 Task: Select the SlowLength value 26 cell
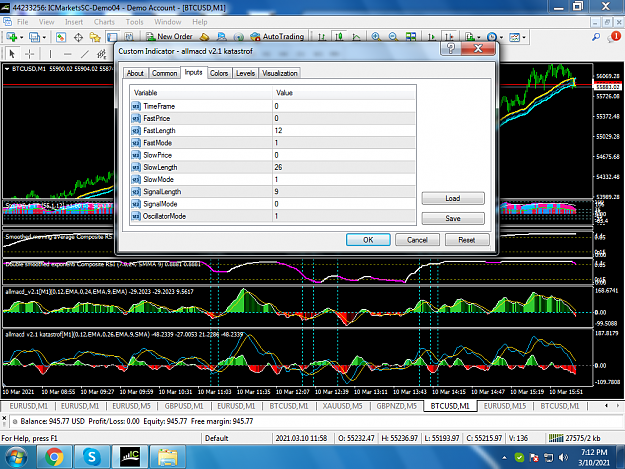click(344, 167)
